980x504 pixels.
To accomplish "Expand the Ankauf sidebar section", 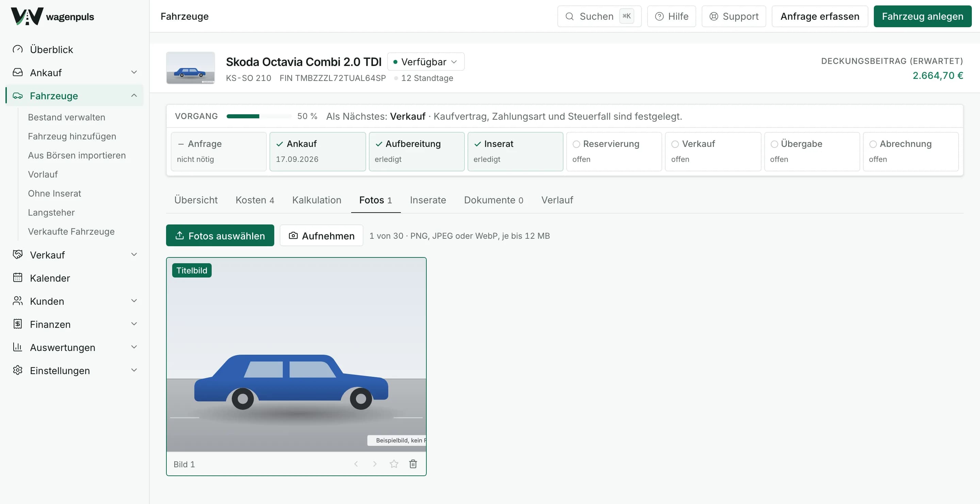I will [x=134, y=72].
